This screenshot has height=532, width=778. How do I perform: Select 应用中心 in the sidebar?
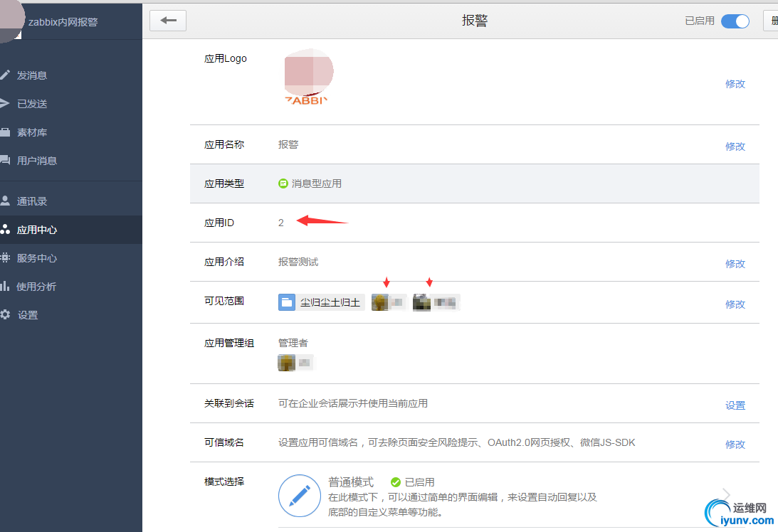click(x=37, y=230)
